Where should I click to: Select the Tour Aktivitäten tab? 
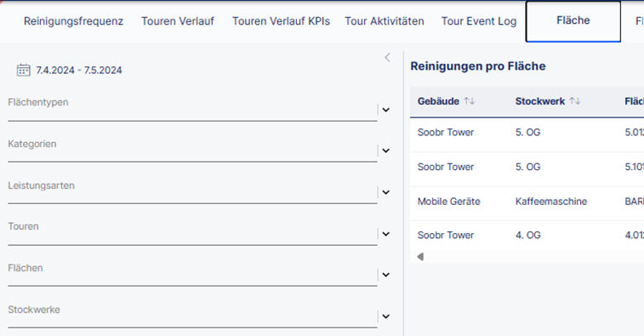coord(385,21)
